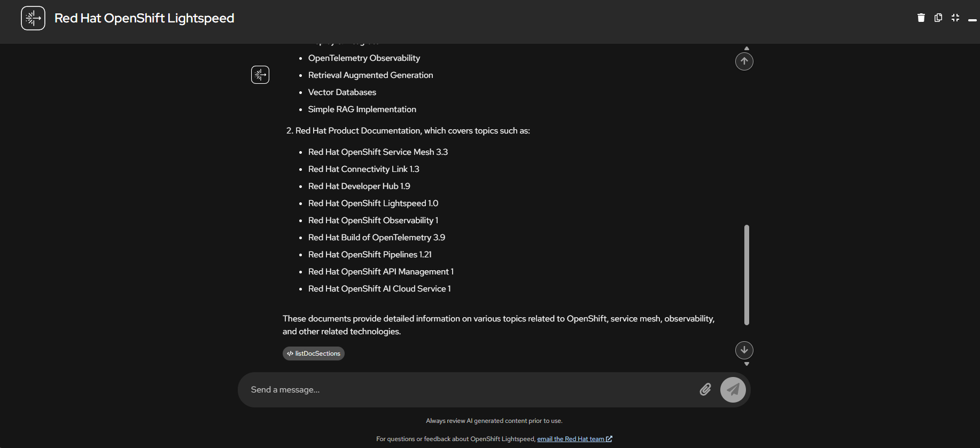Click Red Hat OpenShift Observability 1

373,221
